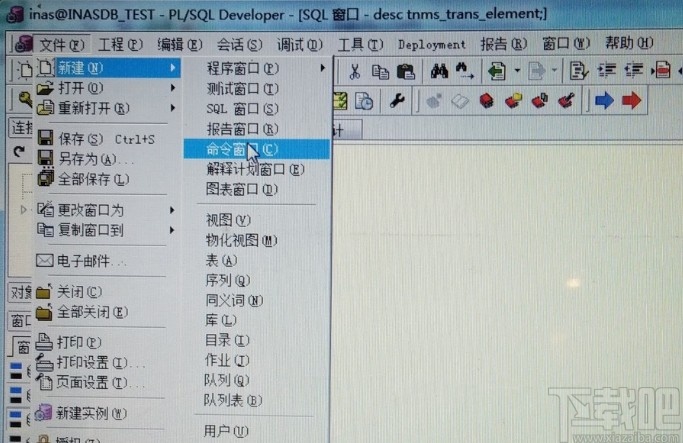The image size is (683, 443).
Task: Expand the tree node triangle in browser
Action: pos(24,210)
